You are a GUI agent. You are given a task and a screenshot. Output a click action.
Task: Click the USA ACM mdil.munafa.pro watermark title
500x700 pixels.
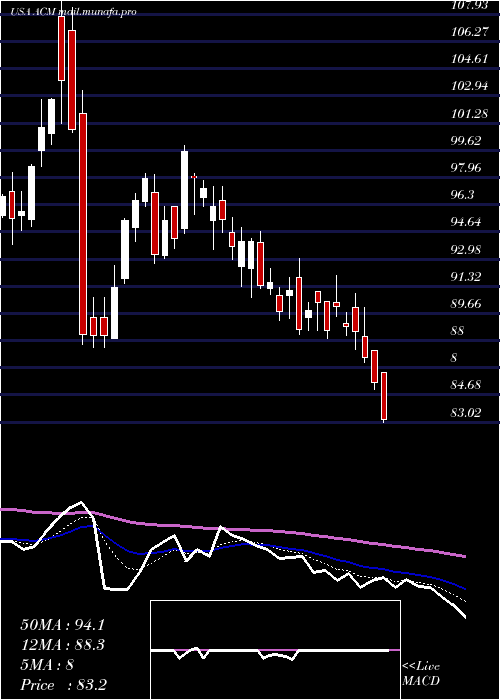(x=74, y=12)
